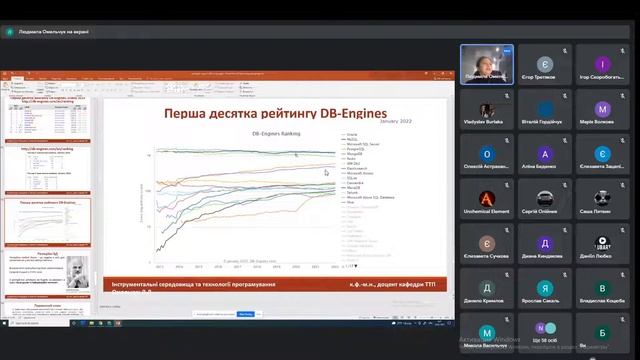
Task: Click presenter avatar icon in Meet banner
Action: [10, 32]
